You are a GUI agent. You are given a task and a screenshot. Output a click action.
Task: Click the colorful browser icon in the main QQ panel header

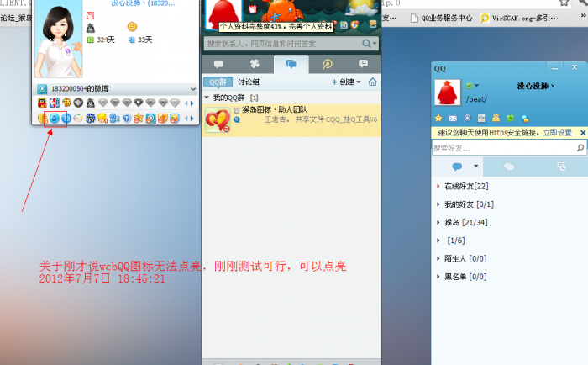coord(355,24)
